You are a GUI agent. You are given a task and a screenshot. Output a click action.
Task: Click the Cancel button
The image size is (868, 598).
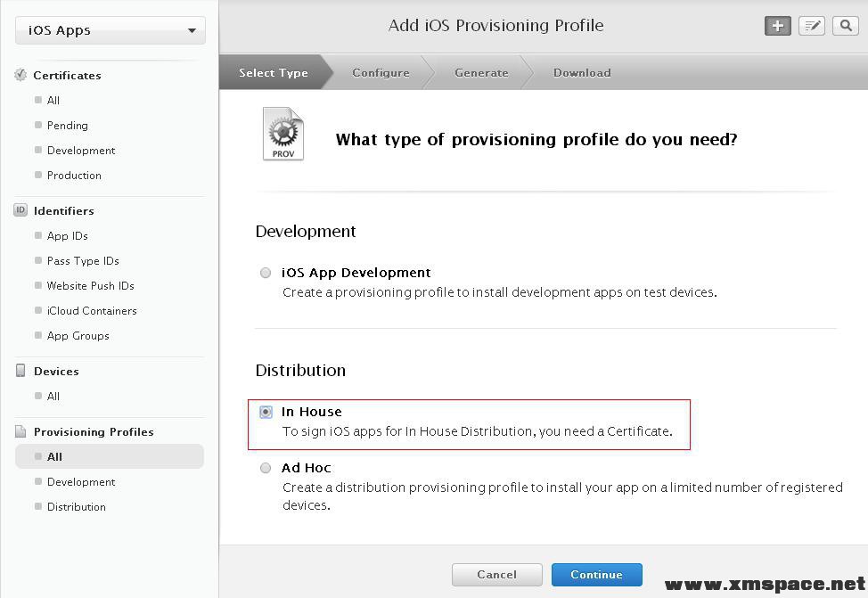click(x=496, y=575)
